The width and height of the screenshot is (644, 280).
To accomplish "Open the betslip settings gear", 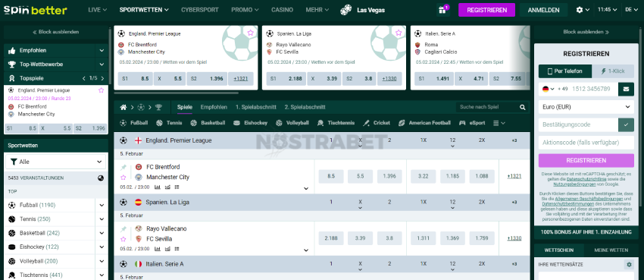I will (629, 264).
